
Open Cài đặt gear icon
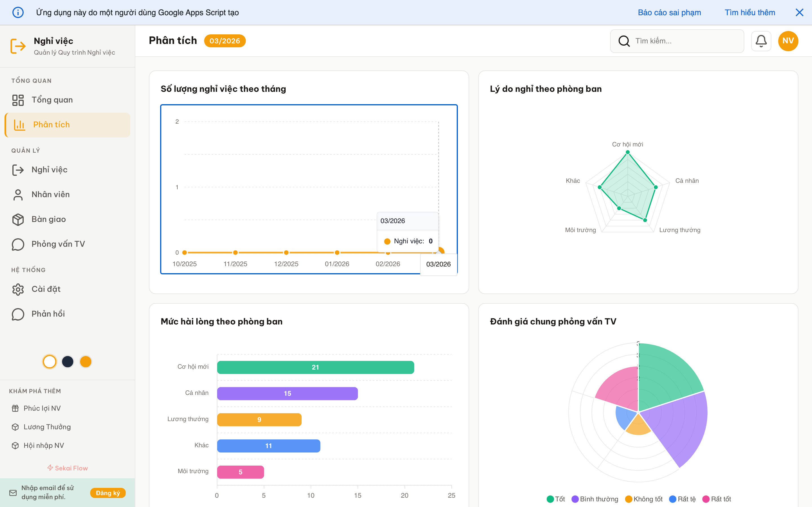(18, 289)
